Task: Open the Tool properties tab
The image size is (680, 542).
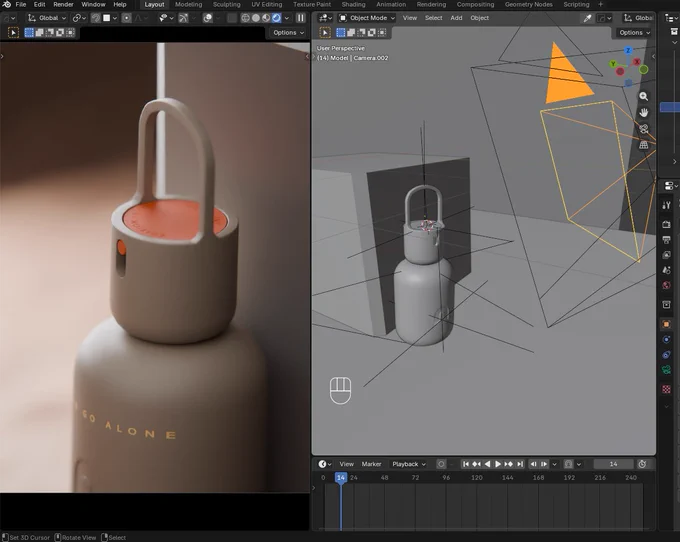Action: [667, 205]
